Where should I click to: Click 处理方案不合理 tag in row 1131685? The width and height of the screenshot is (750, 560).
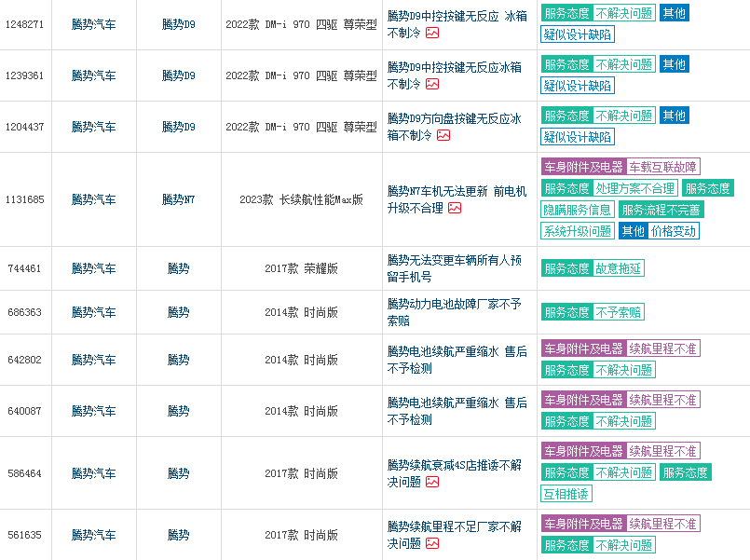[635, 188]
